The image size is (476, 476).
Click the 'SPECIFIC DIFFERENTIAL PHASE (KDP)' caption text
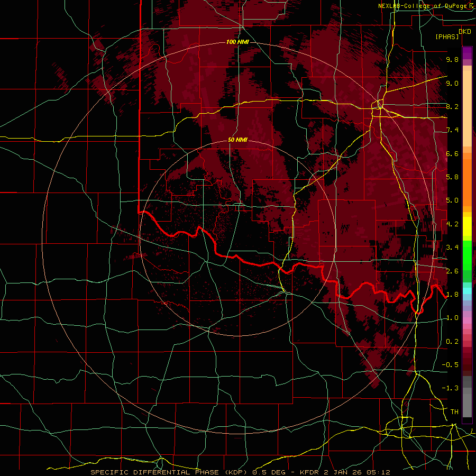pyautogui.click(x=169, y=472)
